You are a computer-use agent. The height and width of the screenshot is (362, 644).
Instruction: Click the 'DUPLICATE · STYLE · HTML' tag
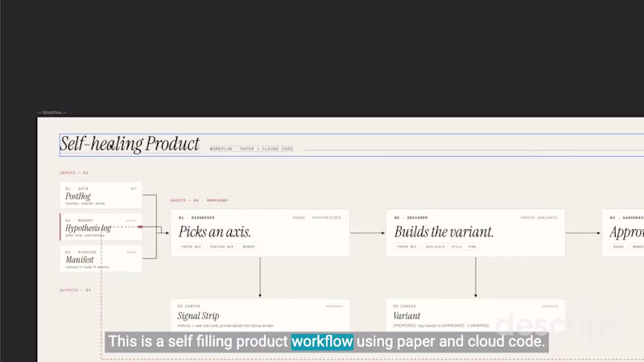click(x=451, y=247)
